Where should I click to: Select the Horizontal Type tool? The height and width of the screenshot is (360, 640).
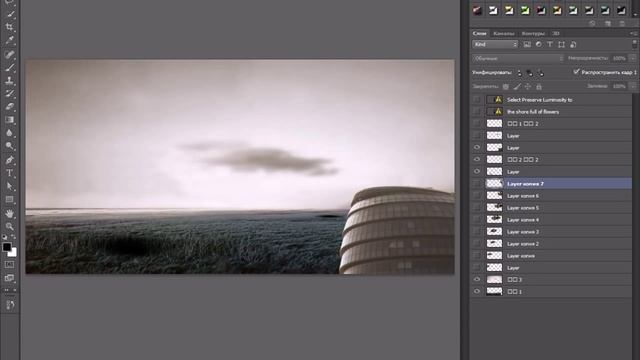point(10,173)
